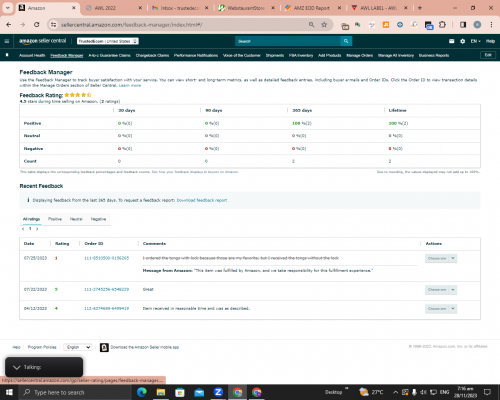500x400 pixels.
Task: Reload the page with the refresh icon
Action: pos(37,25)
